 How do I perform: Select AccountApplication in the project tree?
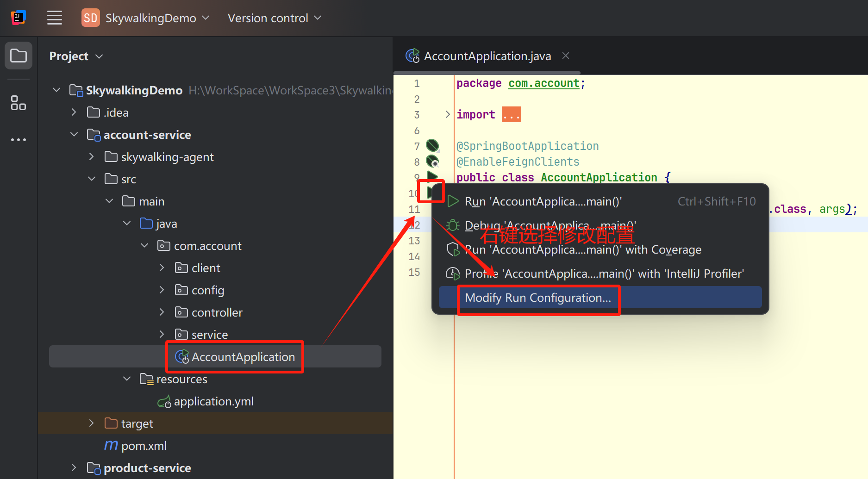click(215, 356)
